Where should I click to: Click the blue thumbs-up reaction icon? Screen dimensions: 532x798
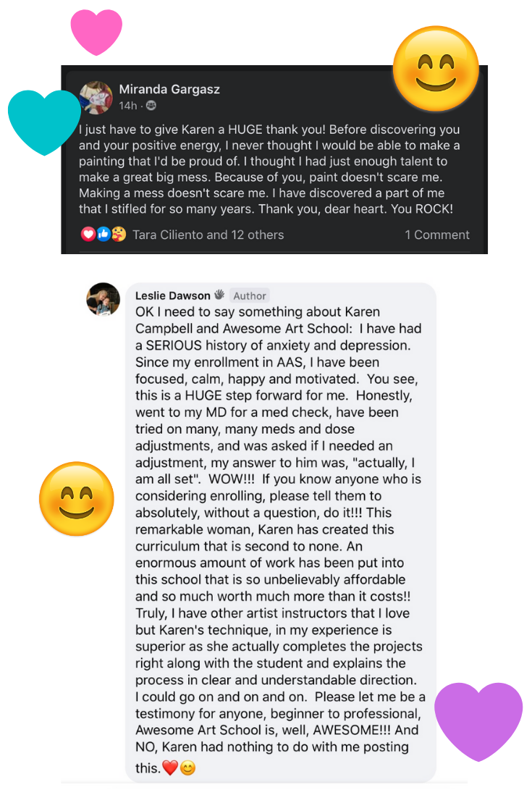click(x=104, y=234)
